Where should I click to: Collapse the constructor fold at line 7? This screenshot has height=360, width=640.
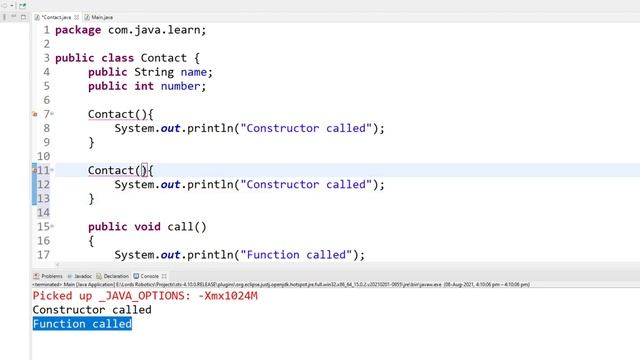coord(52,114)
